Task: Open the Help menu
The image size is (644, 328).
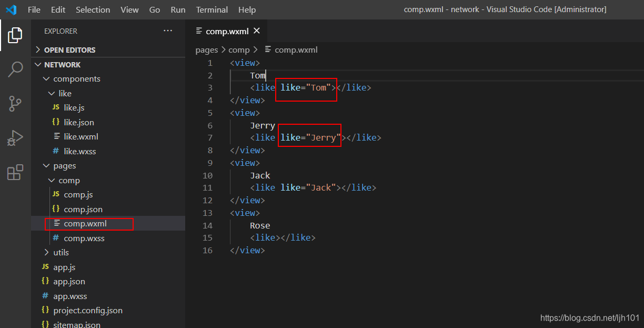Action: point(247,9)
